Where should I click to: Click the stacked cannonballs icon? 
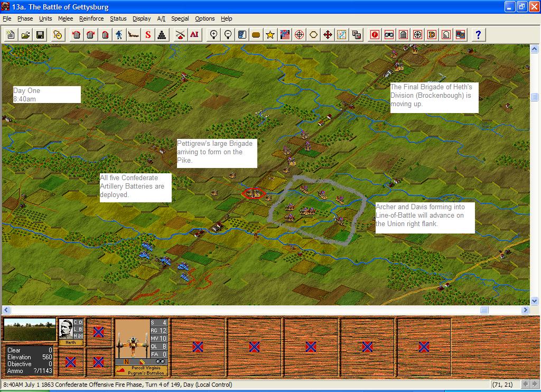coord(162,34)
